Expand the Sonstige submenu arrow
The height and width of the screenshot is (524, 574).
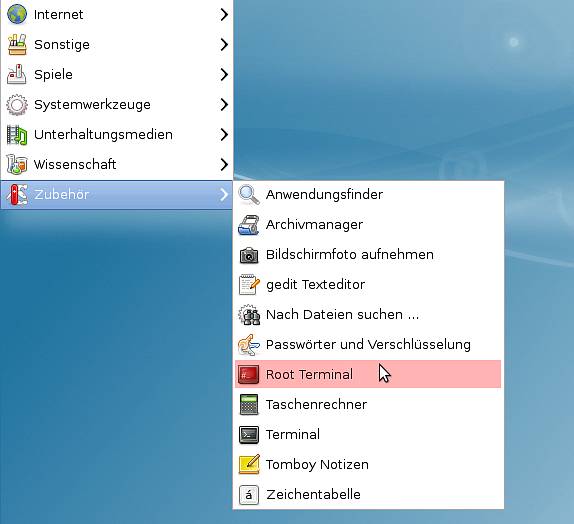pyautogui.click(x=224, y=45)
